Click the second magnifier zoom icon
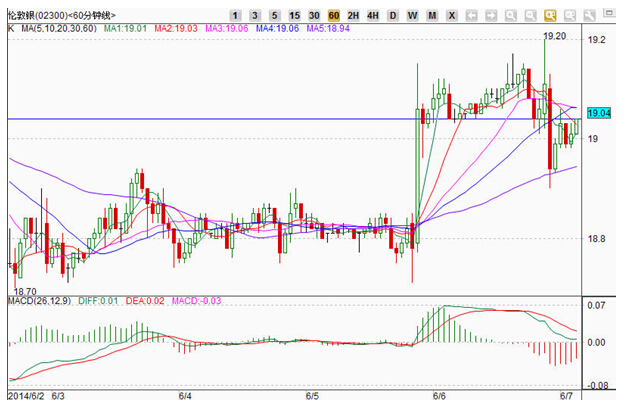The width and height of the screenshot is (636, 403). point(532,17)
